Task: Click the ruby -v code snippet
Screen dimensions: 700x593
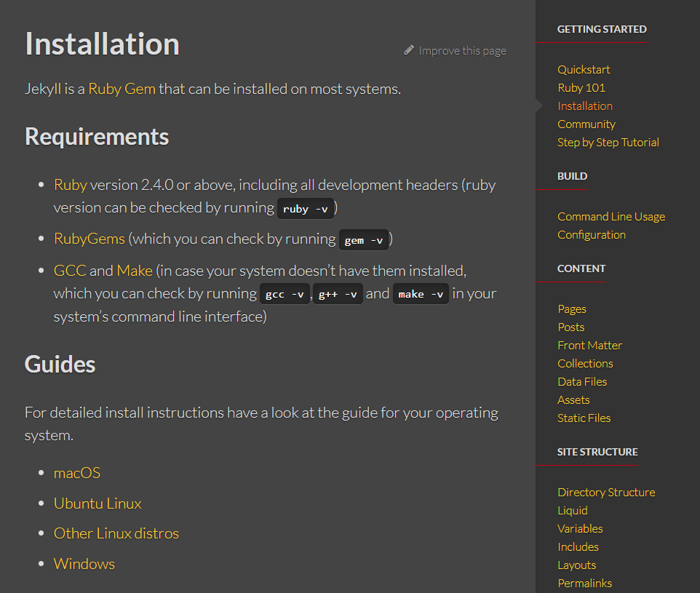Action: pos(306,209)
